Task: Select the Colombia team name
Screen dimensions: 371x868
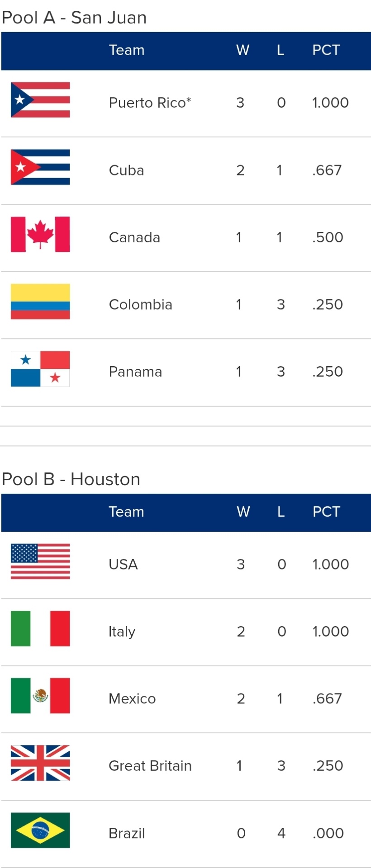Action: click(140, 305)
